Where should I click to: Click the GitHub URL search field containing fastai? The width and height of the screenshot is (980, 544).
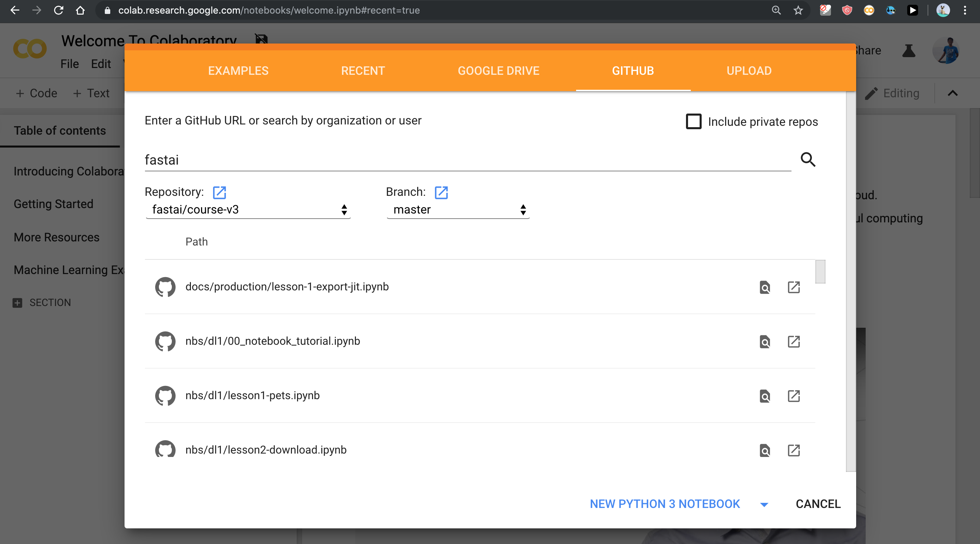coord(467,160)
